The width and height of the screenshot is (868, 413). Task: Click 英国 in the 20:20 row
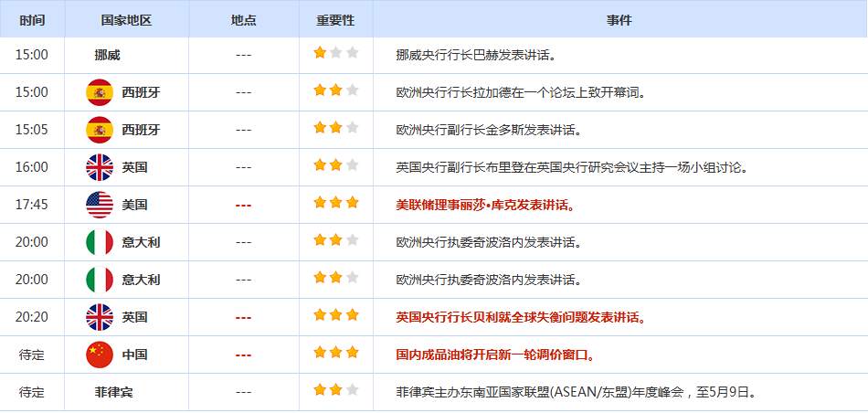click(x=134, y=317)
